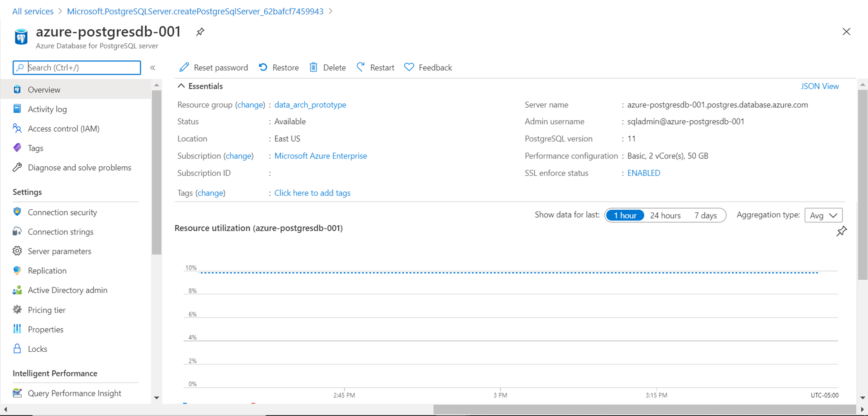Click the admin username sqladmin value

click(686, 122)
